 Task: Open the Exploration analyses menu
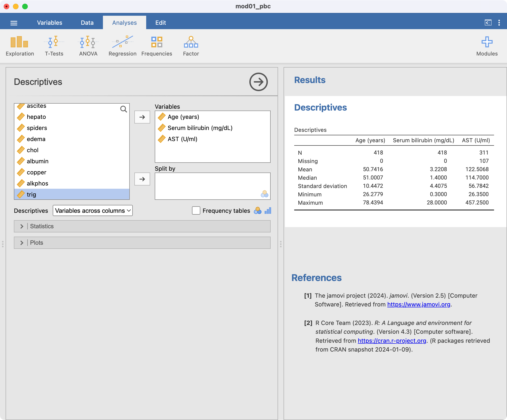(20, 46)
